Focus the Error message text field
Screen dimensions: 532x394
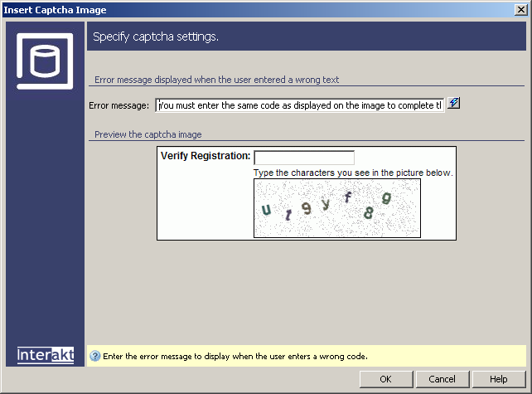[x=300, y=105]
